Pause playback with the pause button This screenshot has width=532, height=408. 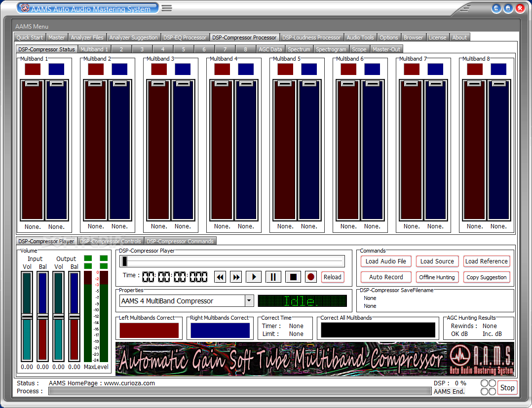(273, 277)
